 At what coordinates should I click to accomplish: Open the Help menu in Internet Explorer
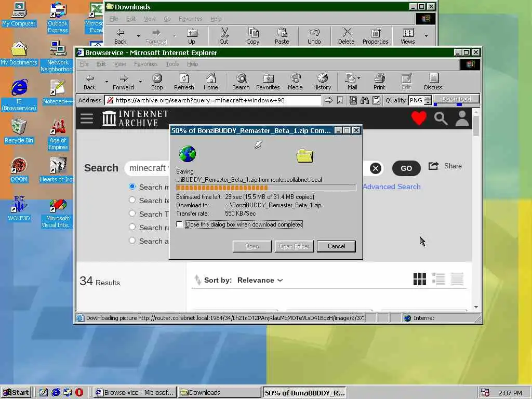tap(192, 64)
